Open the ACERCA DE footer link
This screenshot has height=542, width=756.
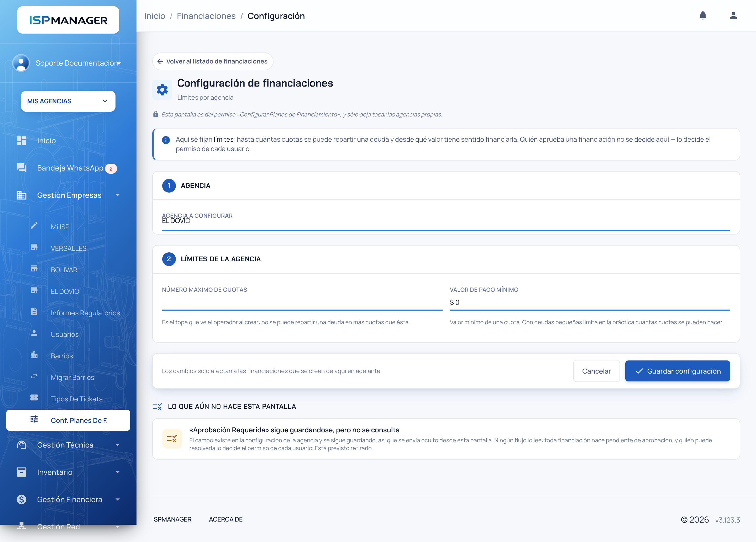[x=226, y=519]
